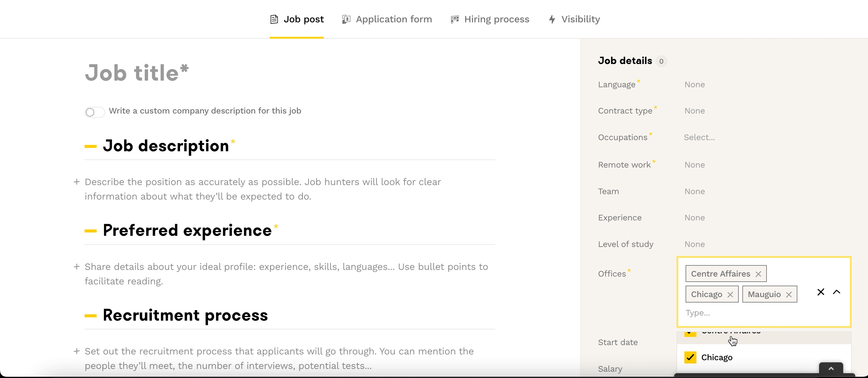Click plus icon beside Recruitment process text

pyautogui.click(x=76, y=351)
